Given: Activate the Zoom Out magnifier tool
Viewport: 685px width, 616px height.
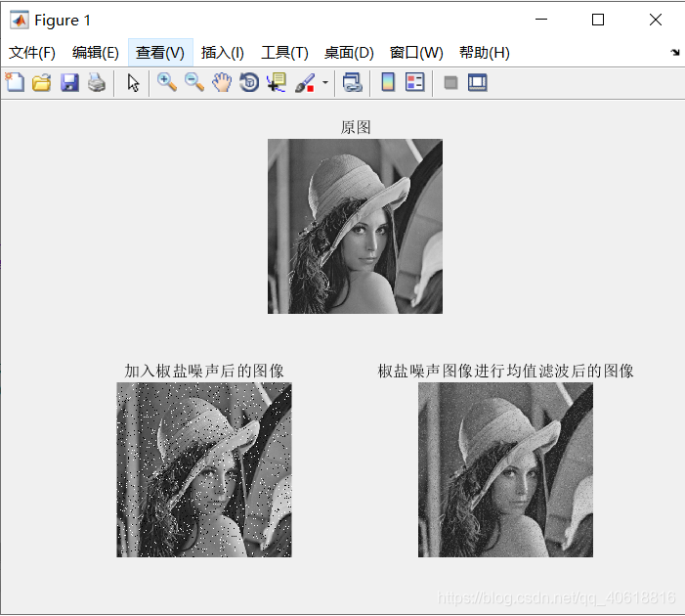Looking at the screenshot, I should 193,82.
